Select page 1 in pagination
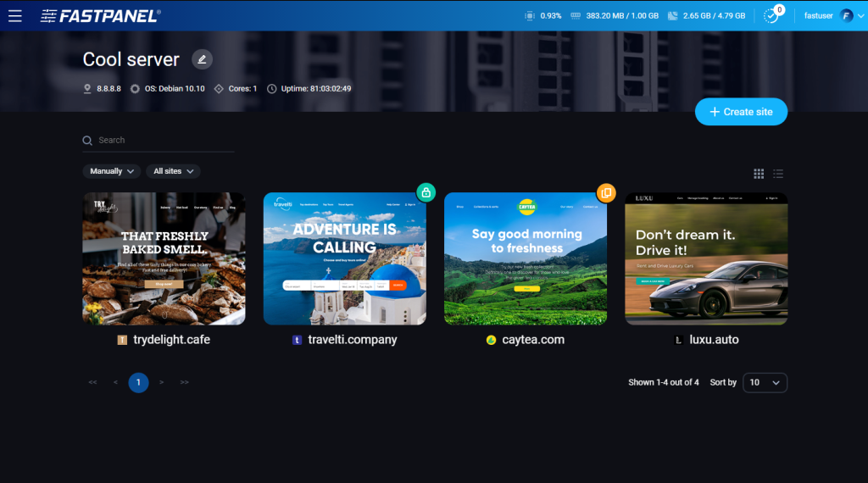Image resolution: width=868 pixels, height=483 pixels. tap(138, 382)
